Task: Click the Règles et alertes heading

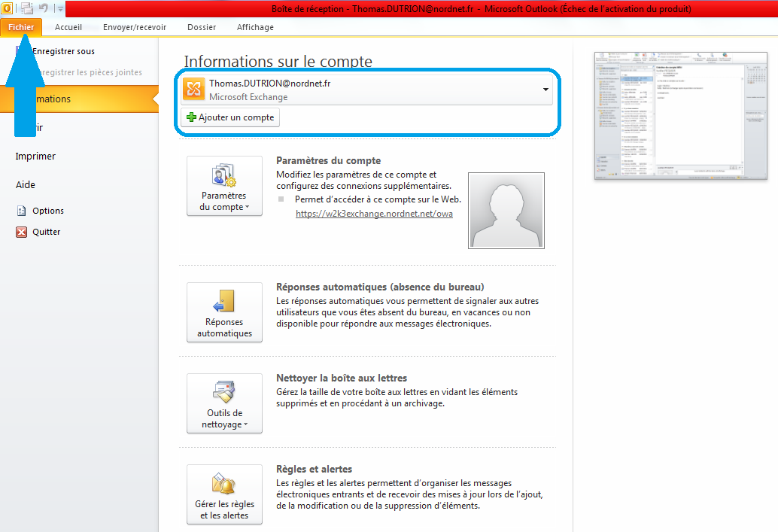Action: pyautogui.click(x=314, y=470)
